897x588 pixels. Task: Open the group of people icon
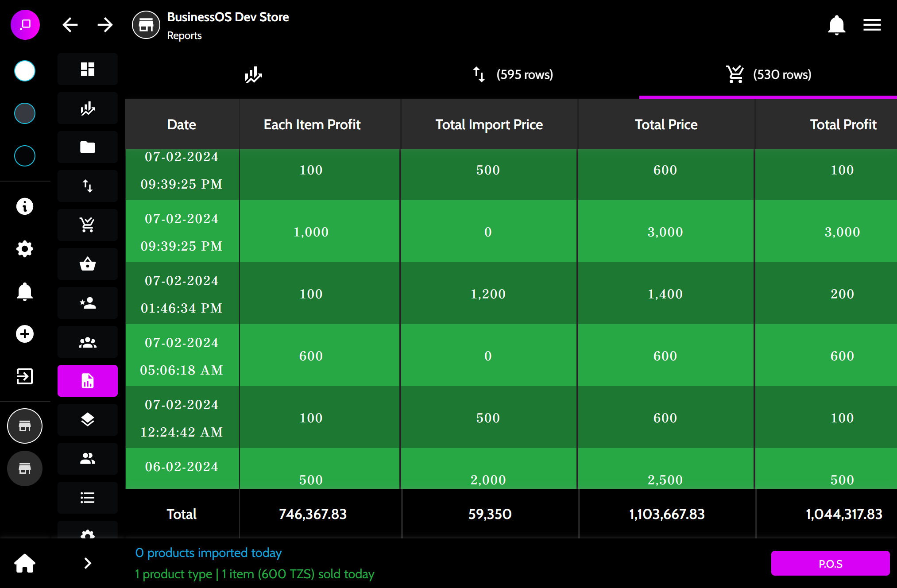[88, 342]
